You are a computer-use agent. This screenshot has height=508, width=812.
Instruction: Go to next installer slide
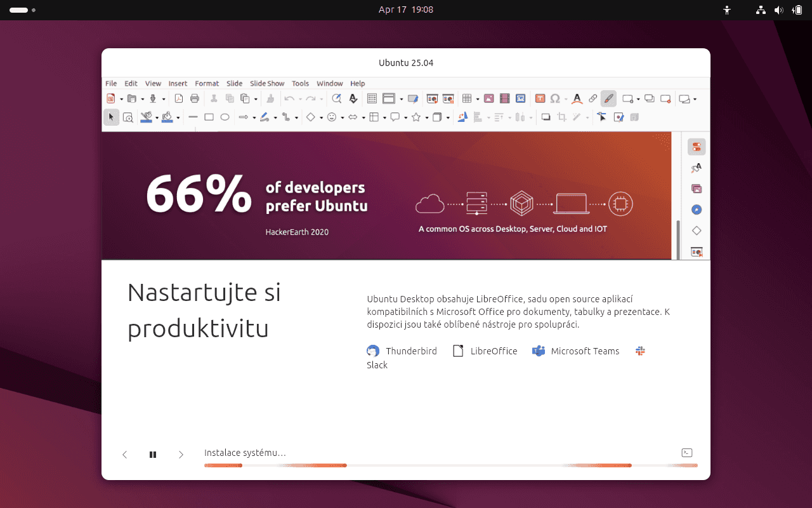[x=181, y=455]
